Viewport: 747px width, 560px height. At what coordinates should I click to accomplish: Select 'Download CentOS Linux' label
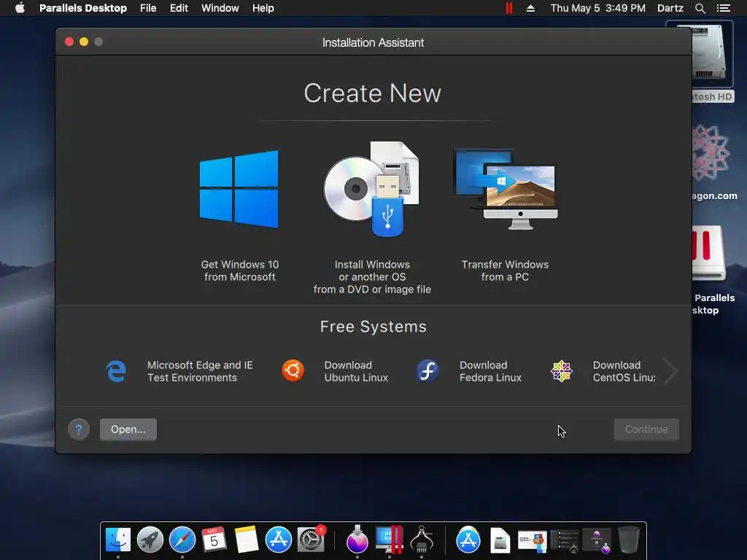coord(624,371)
